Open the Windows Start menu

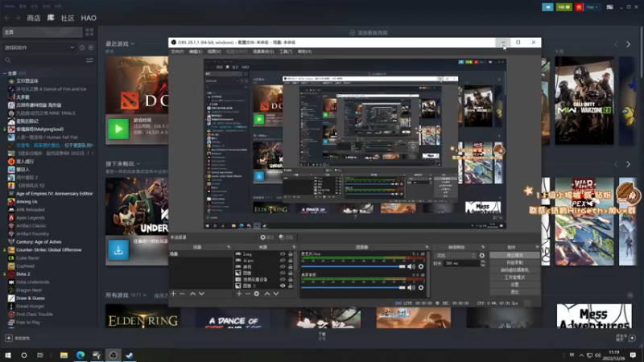coord(8,355)
